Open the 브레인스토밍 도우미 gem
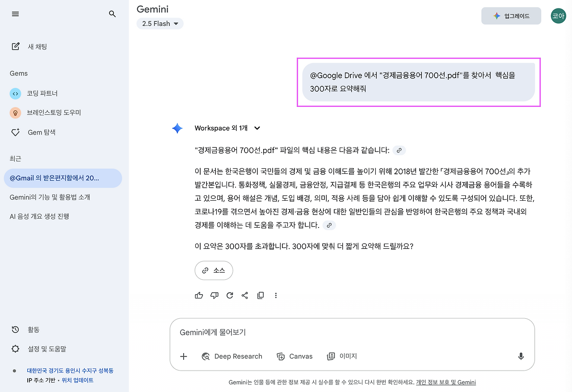 [x=45, y=113]
